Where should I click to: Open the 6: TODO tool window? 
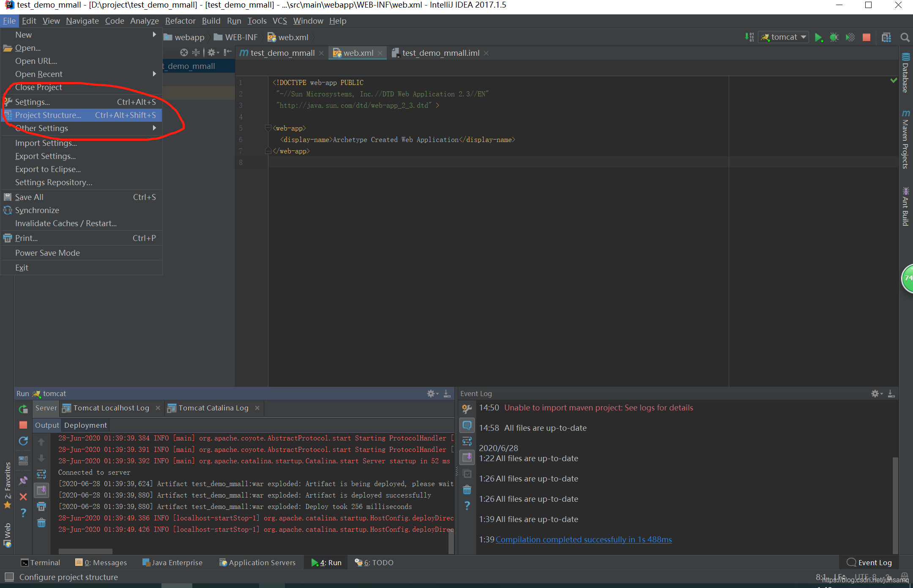[374, 563]
